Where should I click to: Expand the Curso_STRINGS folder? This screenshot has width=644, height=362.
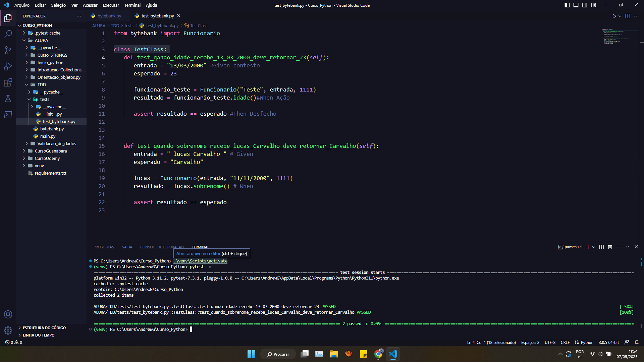pyautogui.click(x=26, y=55)
